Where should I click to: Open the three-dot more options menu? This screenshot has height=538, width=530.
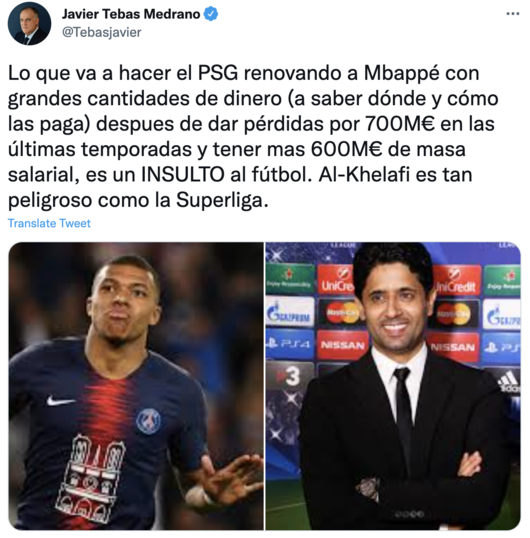pyautogui.click(x=513, y=14)
